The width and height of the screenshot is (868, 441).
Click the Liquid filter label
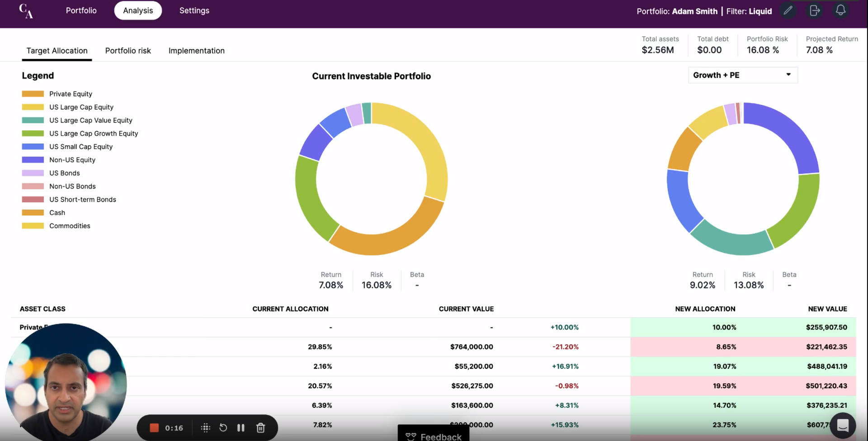[x=760, y=11]
